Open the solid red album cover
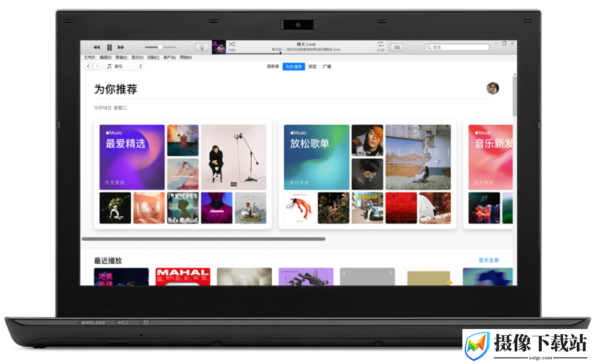The height and width of the screenshot is (364, 593). click(401, 208)
